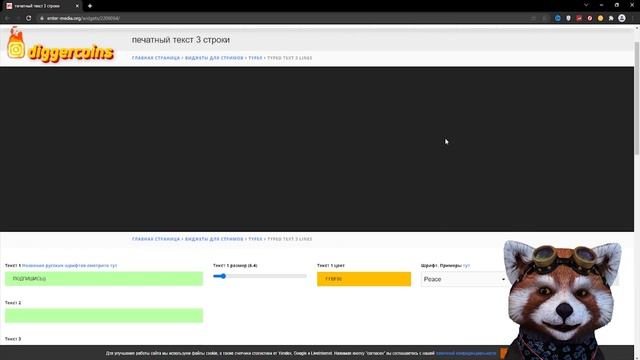Viewport: 640px width, 360px height.
Task: Click the browser forward arrow
Action: tap(18, 18)
